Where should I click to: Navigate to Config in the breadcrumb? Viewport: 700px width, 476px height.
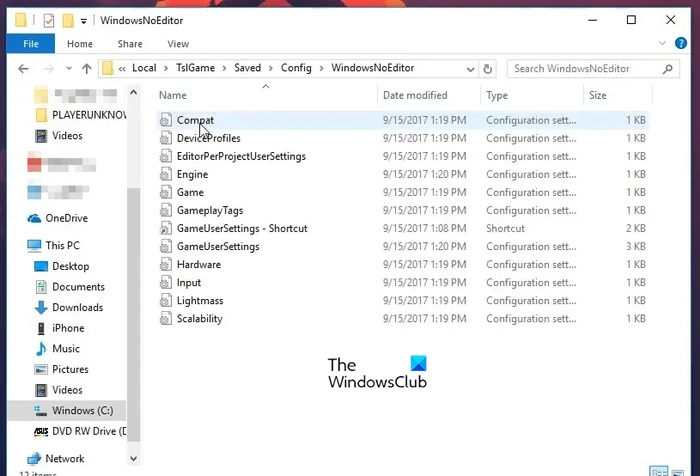pyautogui.click(x=296, y=68)
